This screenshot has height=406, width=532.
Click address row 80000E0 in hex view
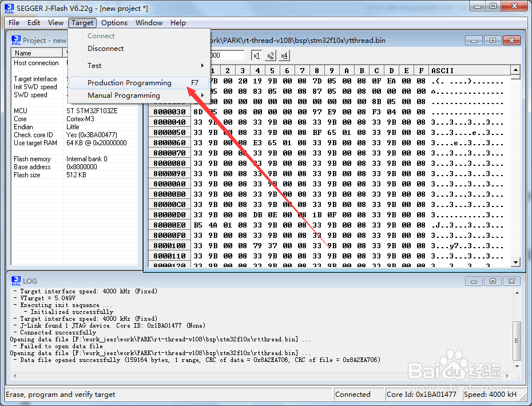(169, 225)
